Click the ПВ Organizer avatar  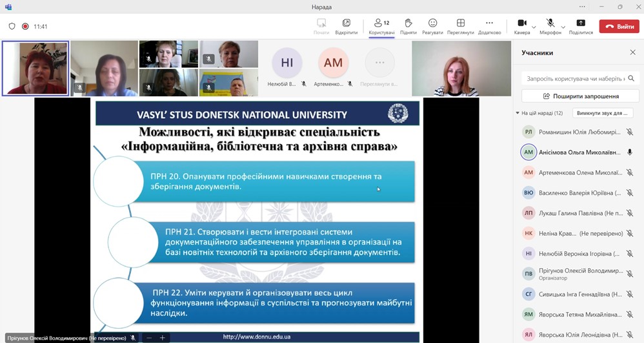pos(528,274)
